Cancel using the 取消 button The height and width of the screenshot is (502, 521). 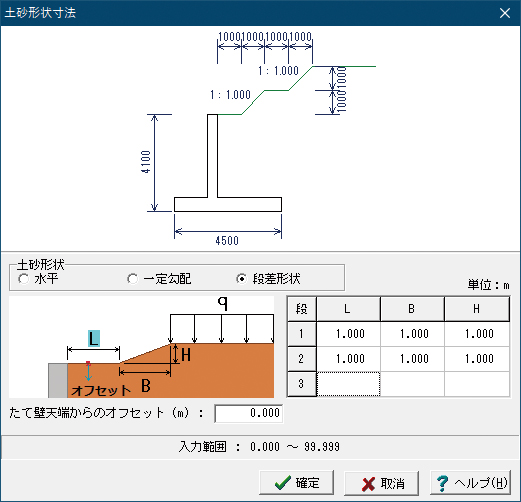[x=382, y=483]
